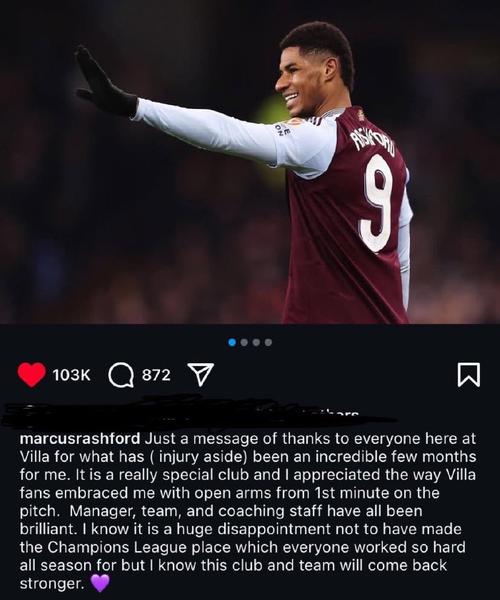The width and height of the screenshot is (500, 600).
Task: Jump to the second carousel dot
Action: click(244, 342)
